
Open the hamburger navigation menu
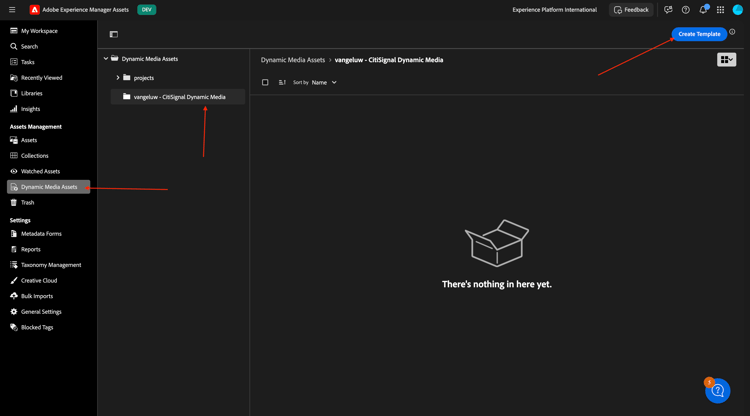tap(12, 10)
